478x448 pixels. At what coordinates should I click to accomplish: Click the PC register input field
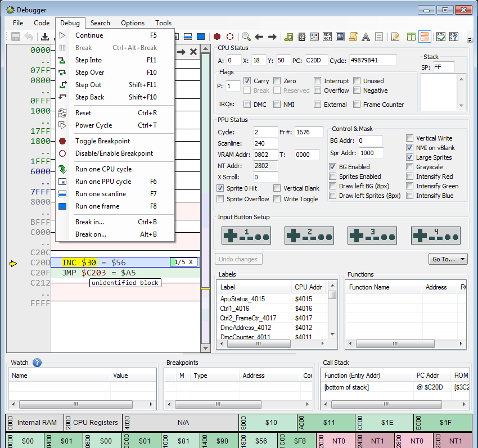coord(316,60)
